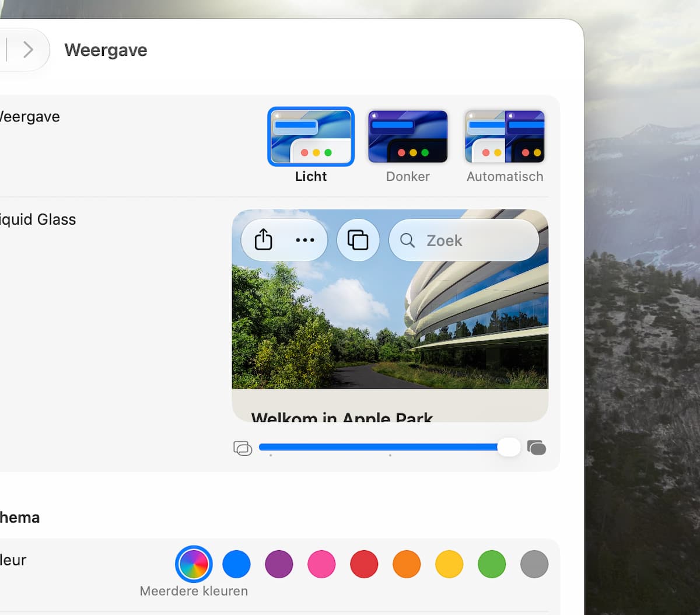Choose the purple accent color swatch
The image size is (700, 615).
279,564
